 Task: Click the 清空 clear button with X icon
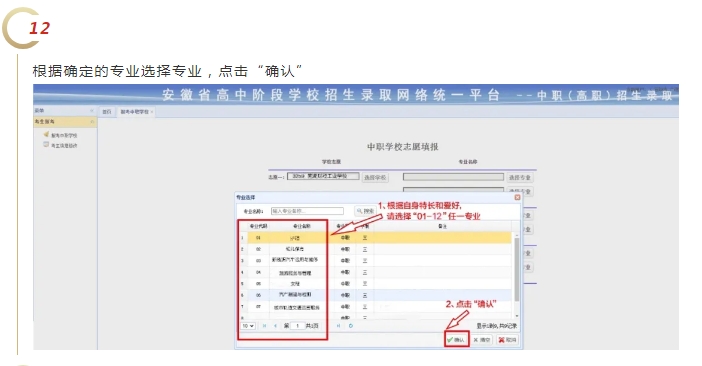(x=482, y=340)
